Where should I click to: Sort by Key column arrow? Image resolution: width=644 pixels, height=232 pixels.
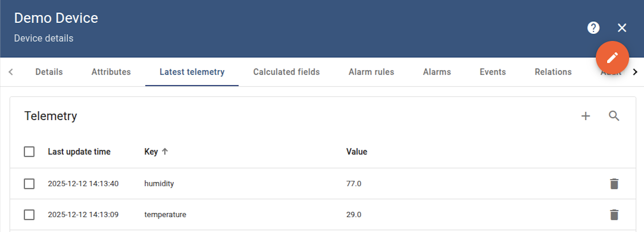point(165,152)
